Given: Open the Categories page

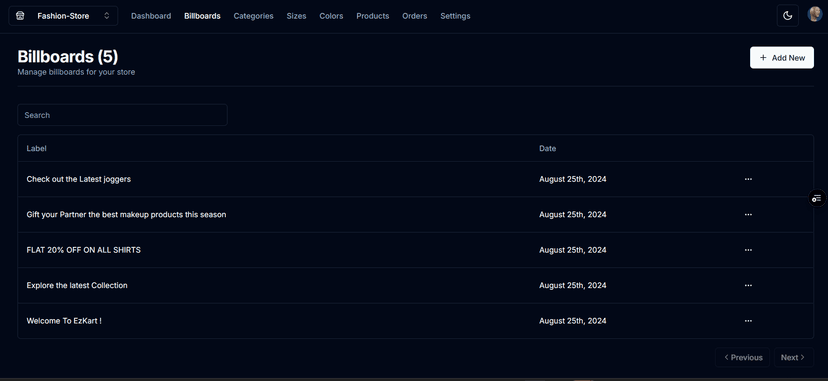Looking at the screenshot, I should pyautogui.click(x=253, y=16).
